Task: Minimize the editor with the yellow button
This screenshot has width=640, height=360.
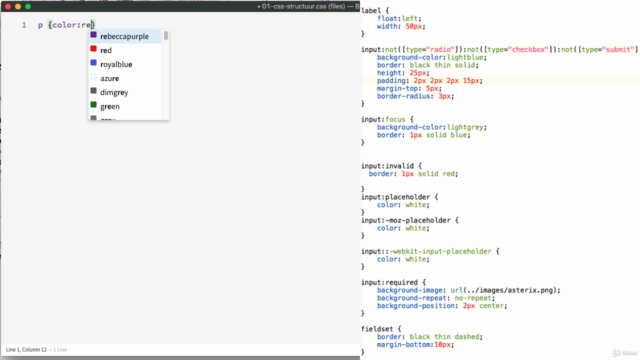Action: tap(18, 6)
